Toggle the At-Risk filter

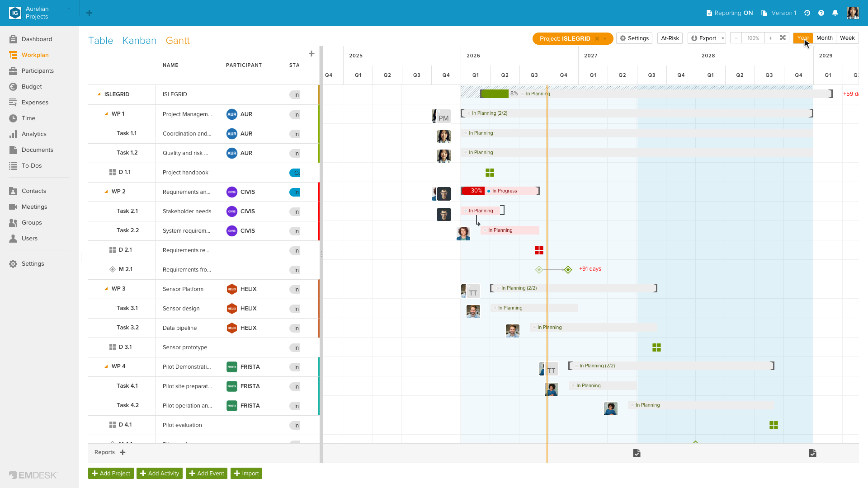670,38
